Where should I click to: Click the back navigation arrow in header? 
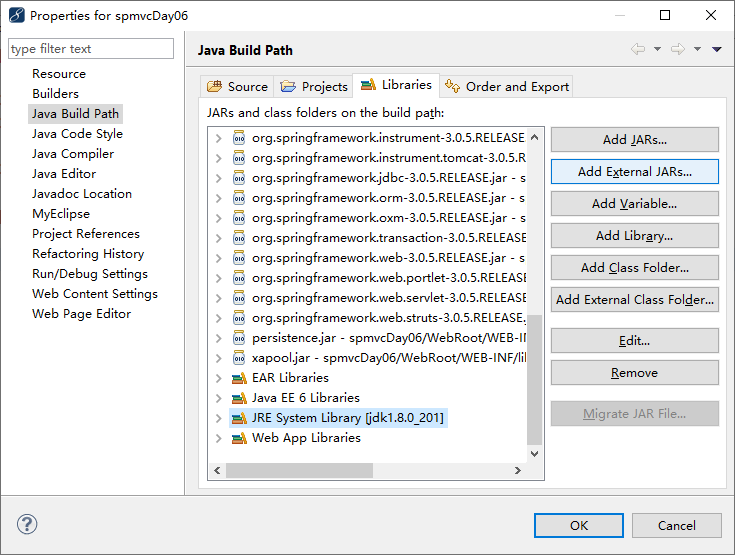pos(638,49)
